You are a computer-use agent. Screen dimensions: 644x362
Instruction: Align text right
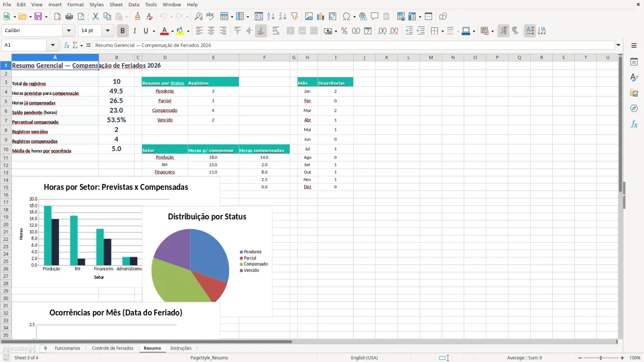(x=223, y=31)
